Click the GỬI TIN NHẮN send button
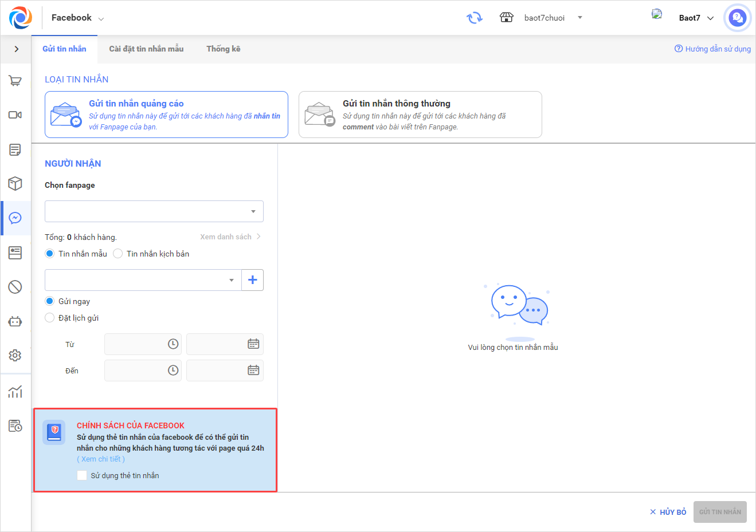Screen dimensions: 756x532 pyautogui.click(x=720, y=512)
